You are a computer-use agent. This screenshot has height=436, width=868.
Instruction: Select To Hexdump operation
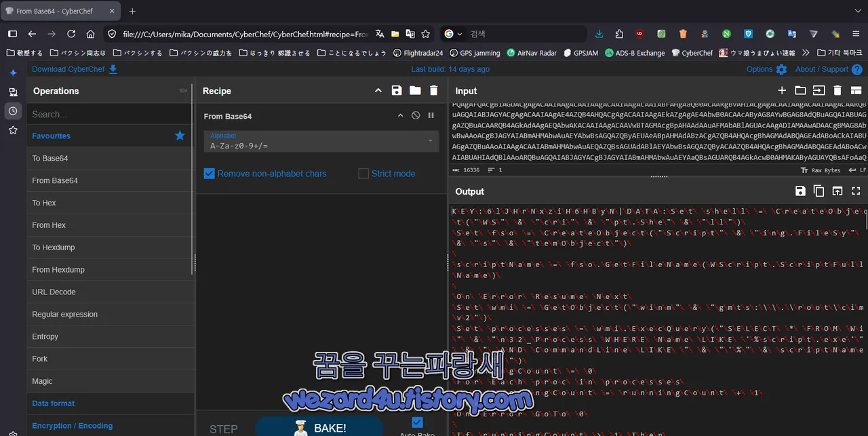(109, 247)
